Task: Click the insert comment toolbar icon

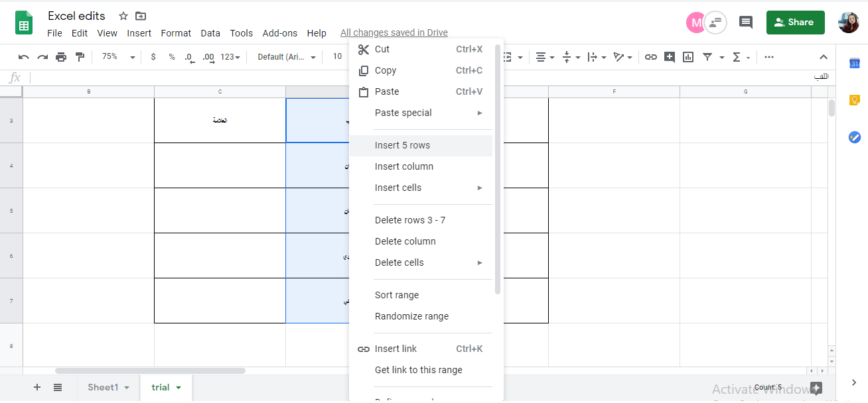Action: point(670,57)
